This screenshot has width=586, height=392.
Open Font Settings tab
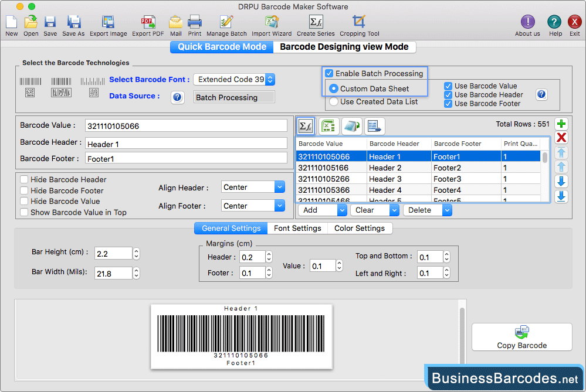click(297, 229)
